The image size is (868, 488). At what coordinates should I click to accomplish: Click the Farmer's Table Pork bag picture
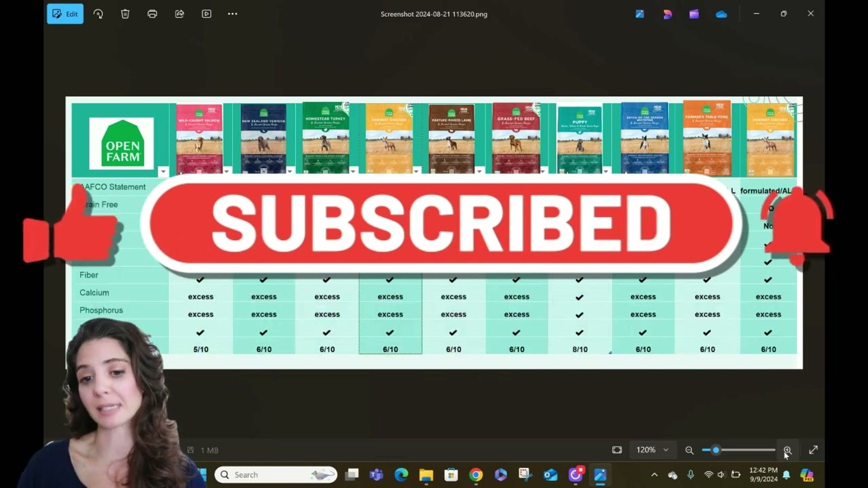tap(707, 138)
